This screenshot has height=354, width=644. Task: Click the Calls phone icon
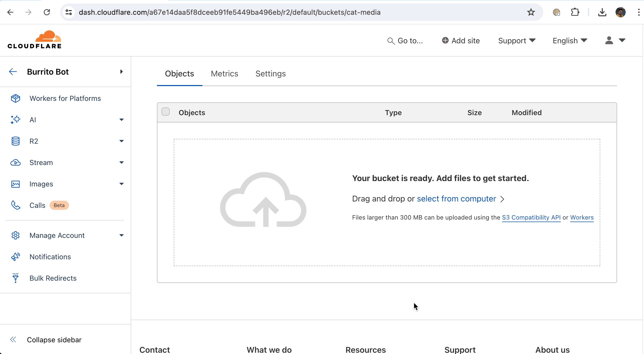pos(16,205)
